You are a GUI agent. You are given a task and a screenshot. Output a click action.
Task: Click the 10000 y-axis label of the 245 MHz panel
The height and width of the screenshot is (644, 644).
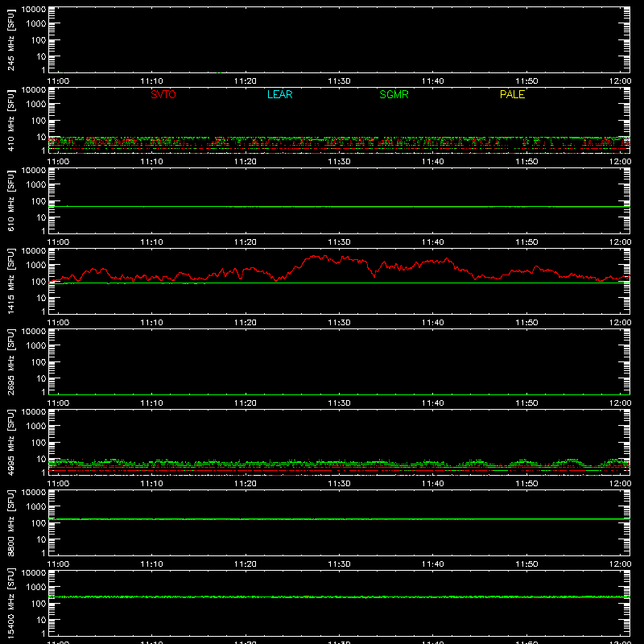(x=34, y=10)
